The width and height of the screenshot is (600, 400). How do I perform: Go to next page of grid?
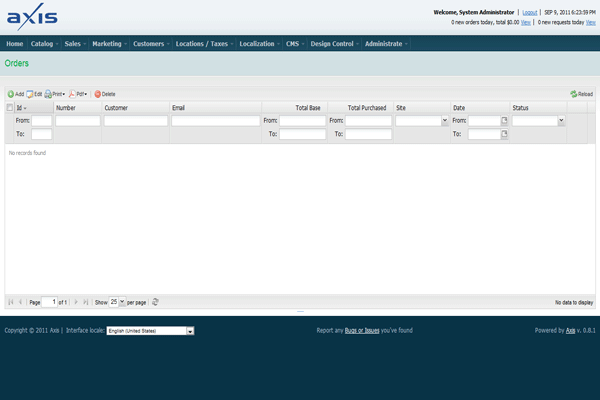pyautogui.click(x=76, y=302)
